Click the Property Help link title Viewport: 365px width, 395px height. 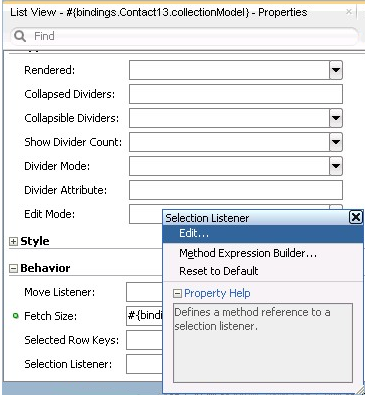click(217, 293)
